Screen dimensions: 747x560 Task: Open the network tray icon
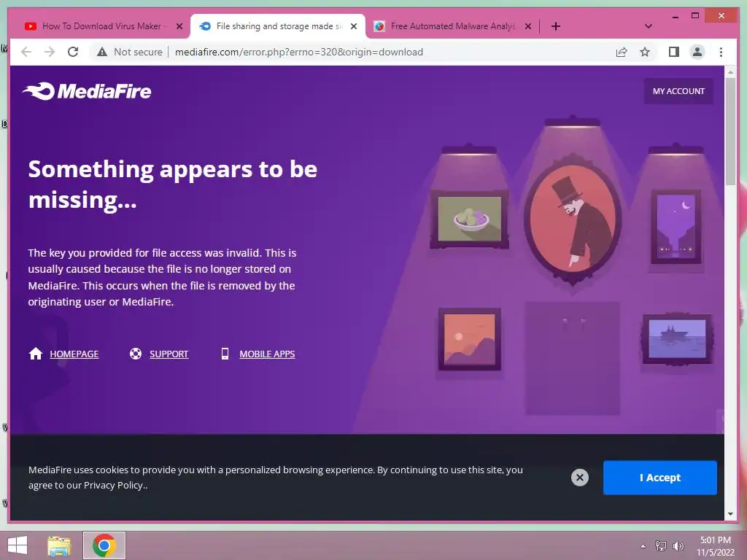click(x=661, y=546)
